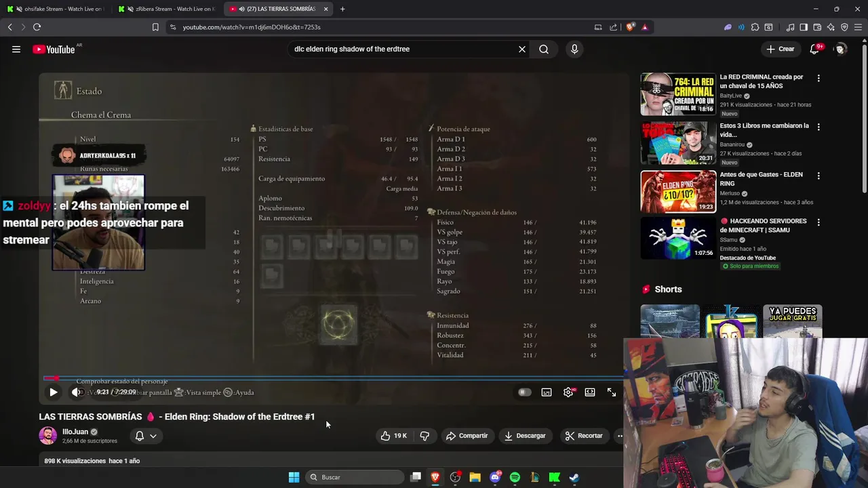Click the Descargar button
Viewport: 868px width, 488px height.
[x=525, y=436]
